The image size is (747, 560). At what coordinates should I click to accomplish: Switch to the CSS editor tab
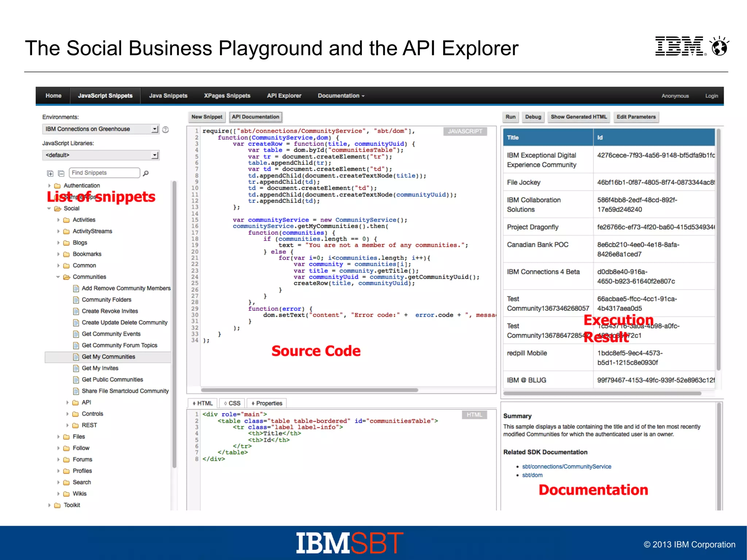coord(232,403)
